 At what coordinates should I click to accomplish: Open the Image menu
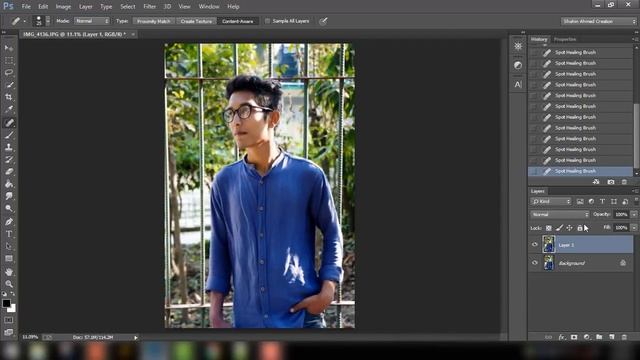63,7
